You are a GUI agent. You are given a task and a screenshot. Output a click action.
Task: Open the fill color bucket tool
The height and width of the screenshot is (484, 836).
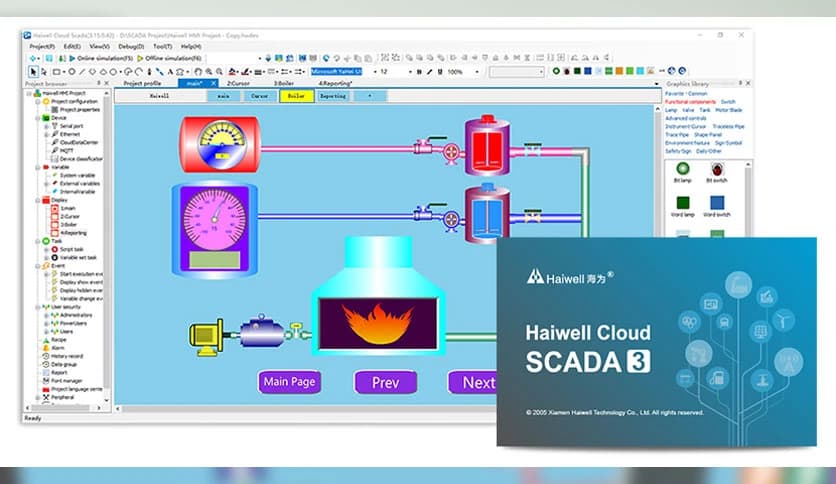[232, 71]
